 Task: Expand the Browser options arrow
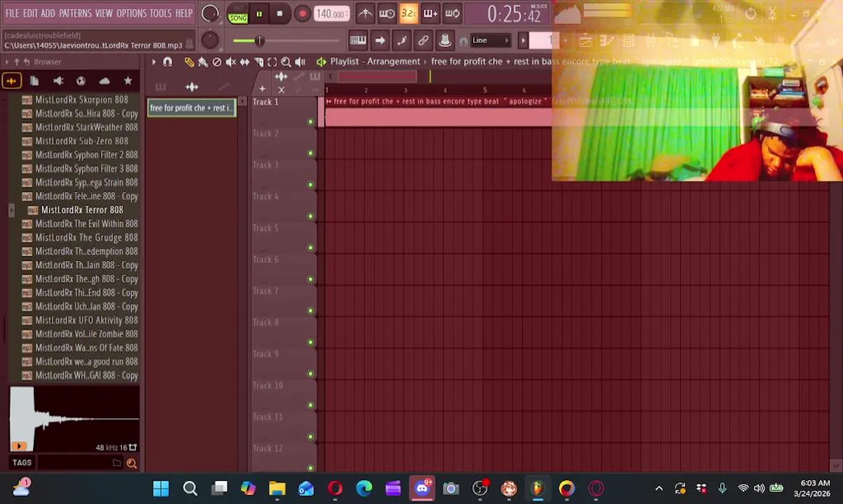[x=6, y=62]
